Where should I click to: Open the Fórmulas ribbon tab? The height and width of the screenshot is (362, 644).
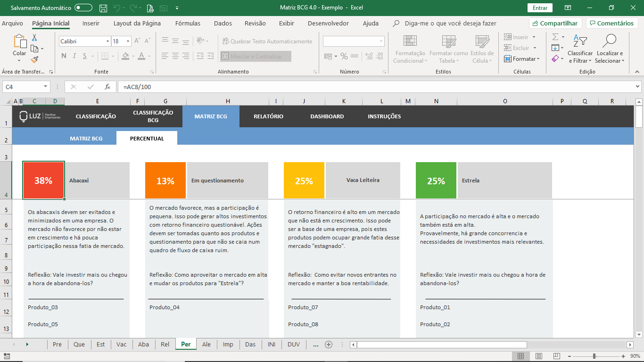[x=188, y=23]
